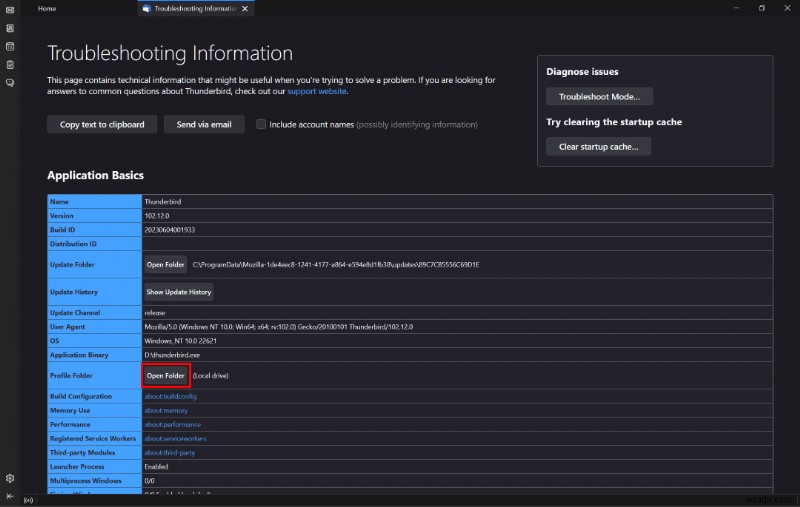Open the about:performance link
The image size is (800, 507).
(x=172, y=424)
